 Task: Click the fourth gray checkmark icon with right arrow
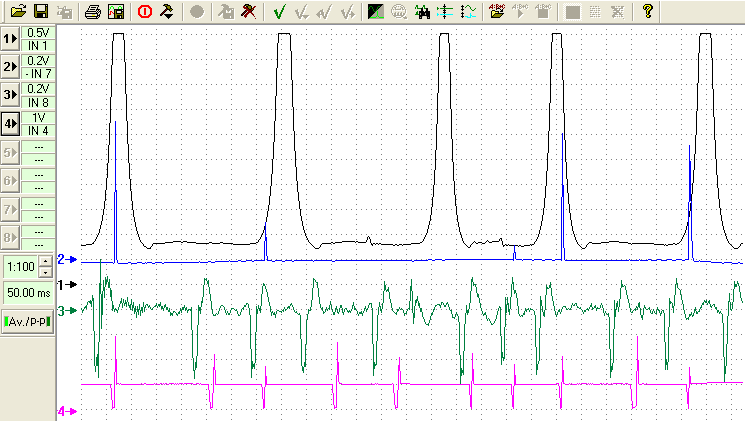(347, 11)
